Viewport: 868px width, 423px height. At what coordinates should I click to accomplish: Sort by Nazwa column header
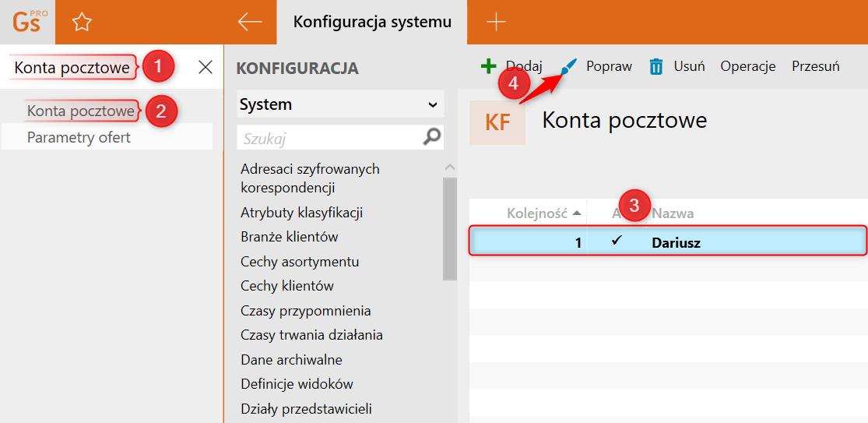(x=673, y=213)
